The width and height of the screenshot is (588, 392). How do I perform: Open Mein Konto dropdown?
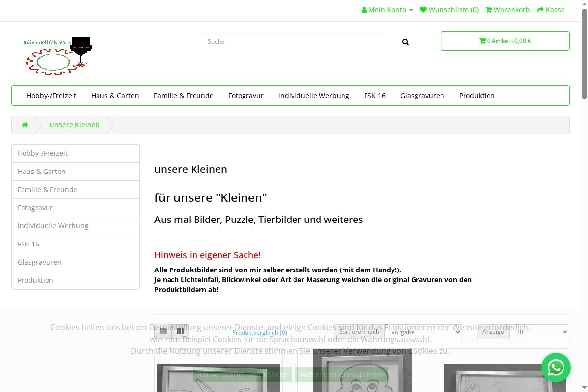click(387, 10)
